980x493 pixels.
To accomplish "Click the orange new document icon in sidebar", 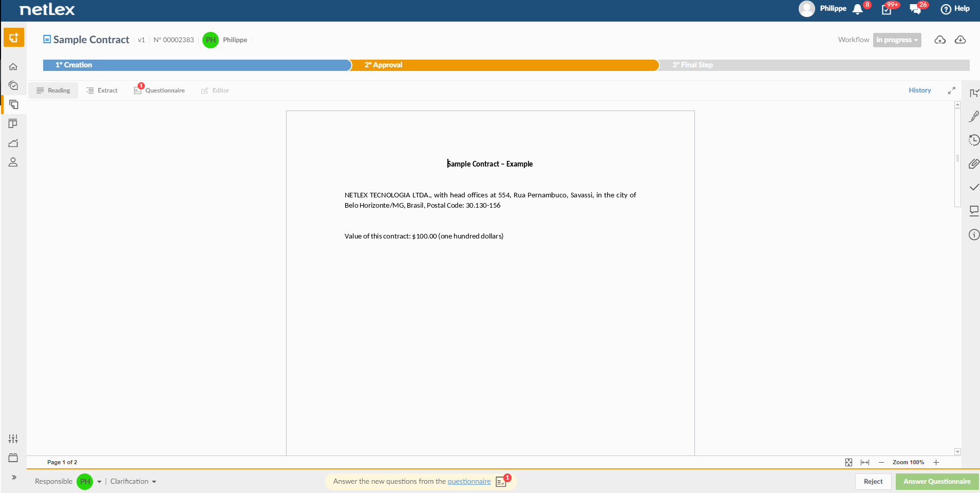I will [14, 38].
